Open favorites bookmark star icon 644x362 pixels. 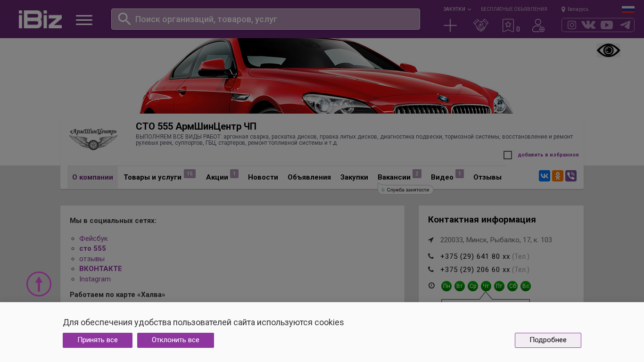click(x=508, y=25)
